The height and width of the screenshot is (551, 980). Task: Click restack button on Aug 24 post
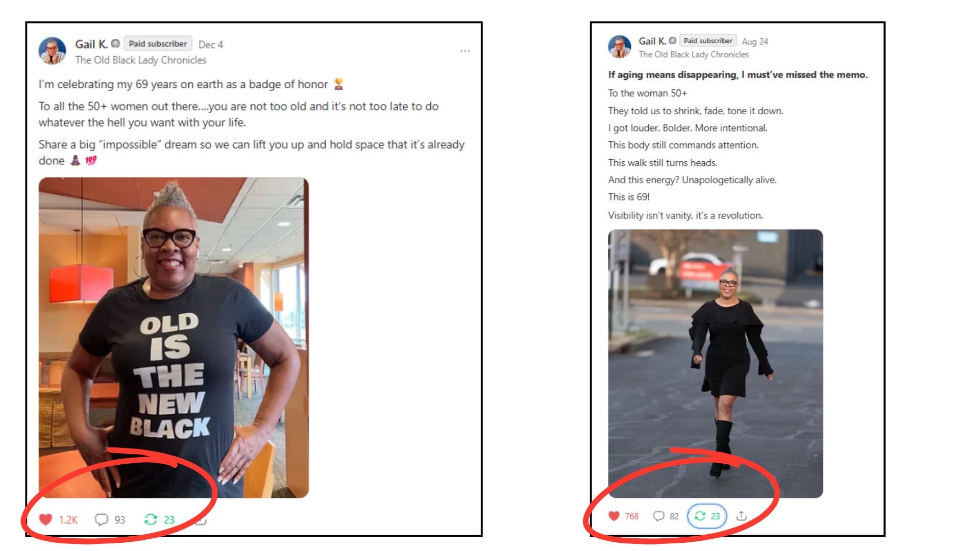point(707,516)
